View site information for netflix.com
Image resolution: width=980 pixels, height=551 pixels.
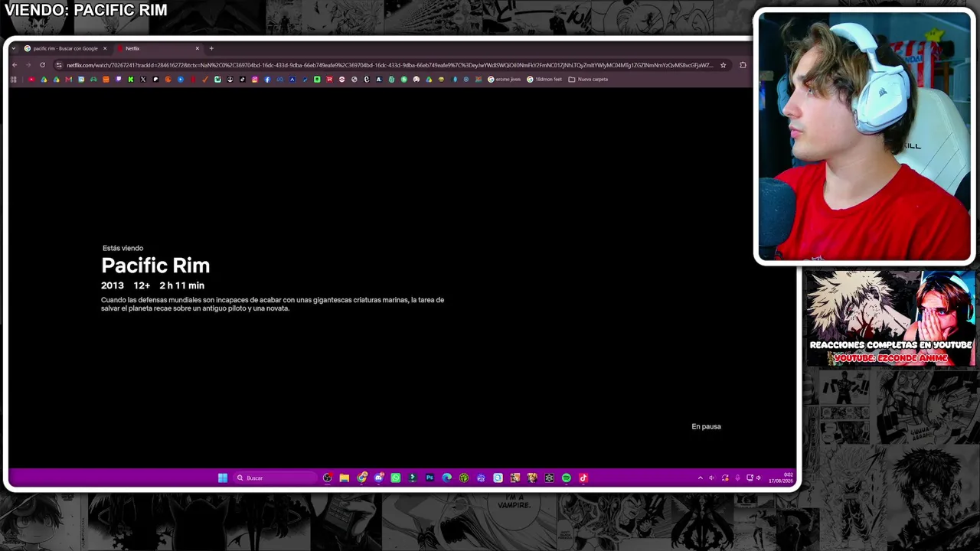click(x=59, y=65)
